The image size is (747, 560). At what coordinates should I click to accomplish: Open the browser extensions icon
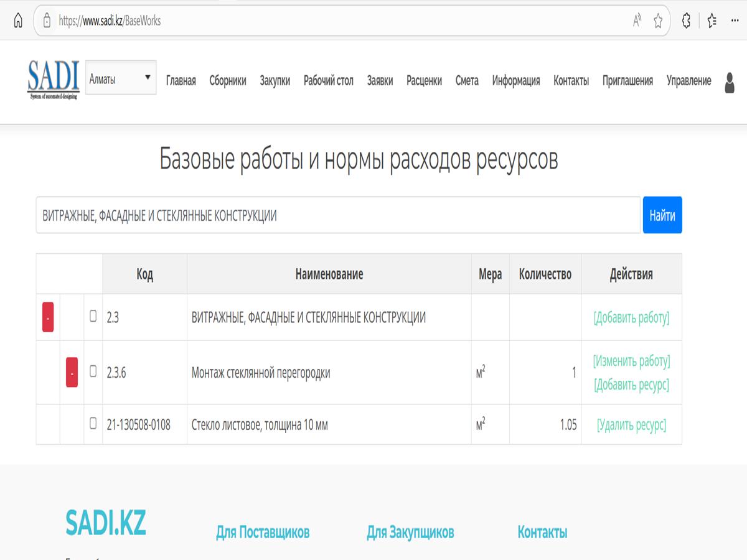click(686, 21)
